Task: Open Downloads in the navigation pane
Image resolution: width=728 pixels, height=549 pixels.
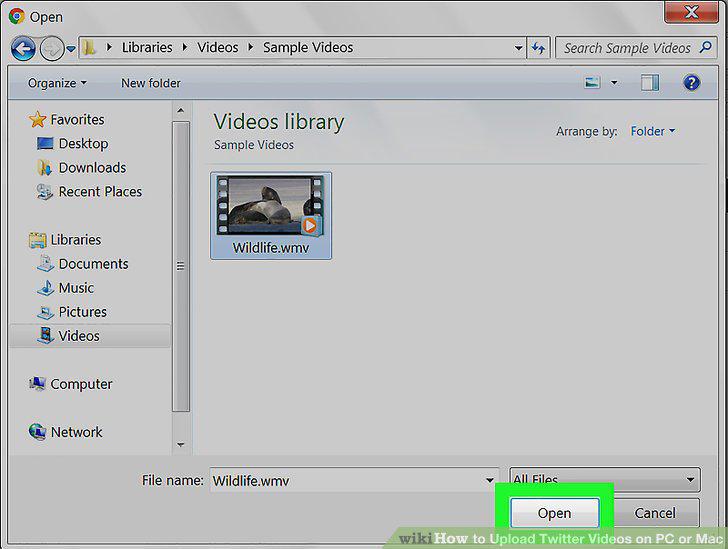Action: point(92,168)
